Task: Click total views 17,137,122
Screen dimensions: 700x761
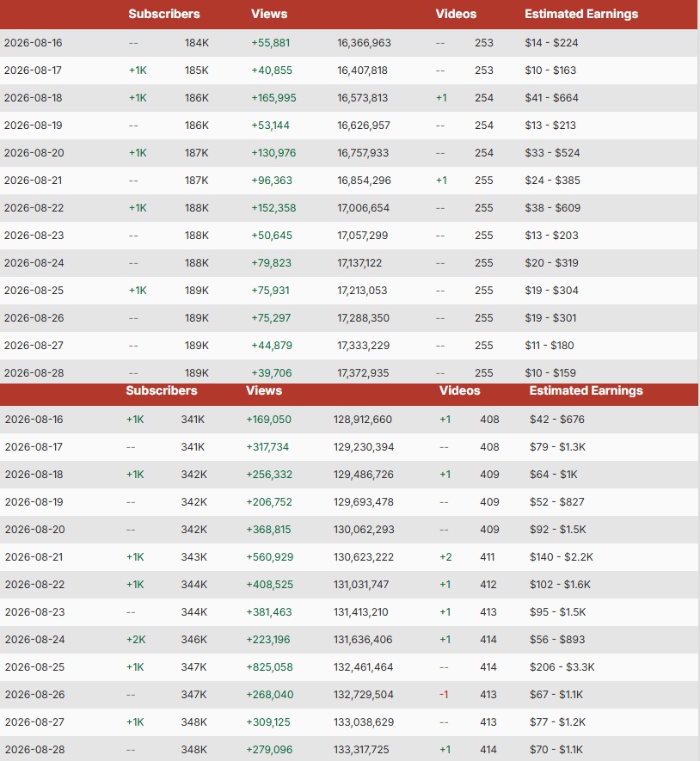Action: click(359, 263)
